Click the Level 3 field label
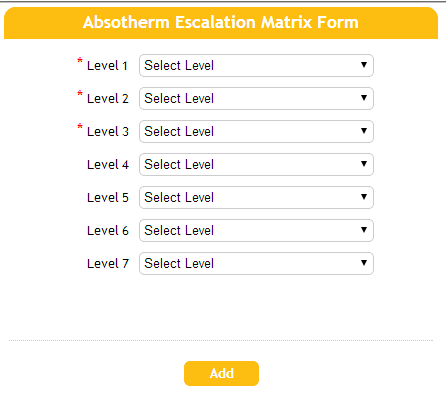 (108, 132)
